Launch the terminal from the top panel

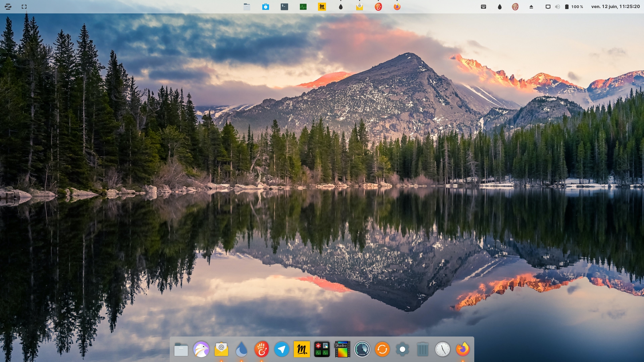284,7
